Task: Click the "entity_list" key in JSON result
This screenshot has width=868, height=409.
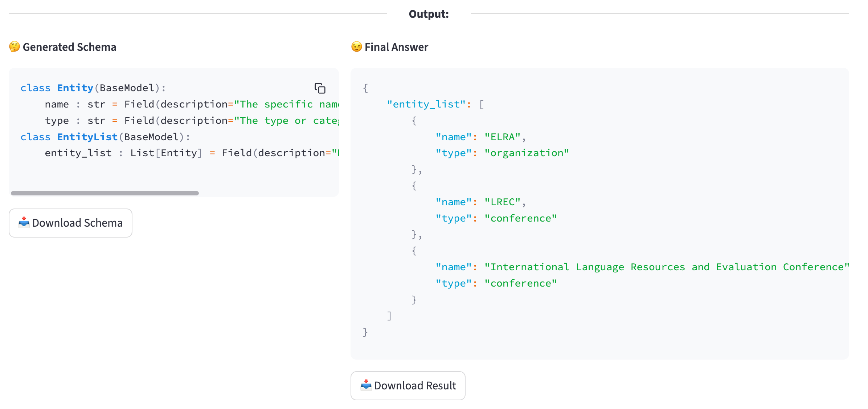Action: click(x=426, y=105)
